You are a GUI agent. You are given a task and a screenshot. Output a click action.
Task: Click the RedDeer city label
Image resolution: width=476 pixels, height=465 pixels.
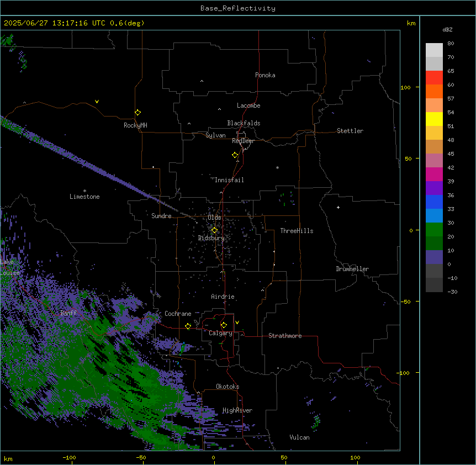[x=243, y=141]
